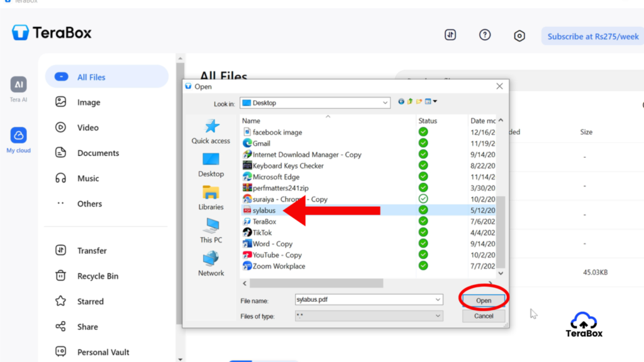
Task: Select the sylabus PDF file
Action: click(259, 210)
